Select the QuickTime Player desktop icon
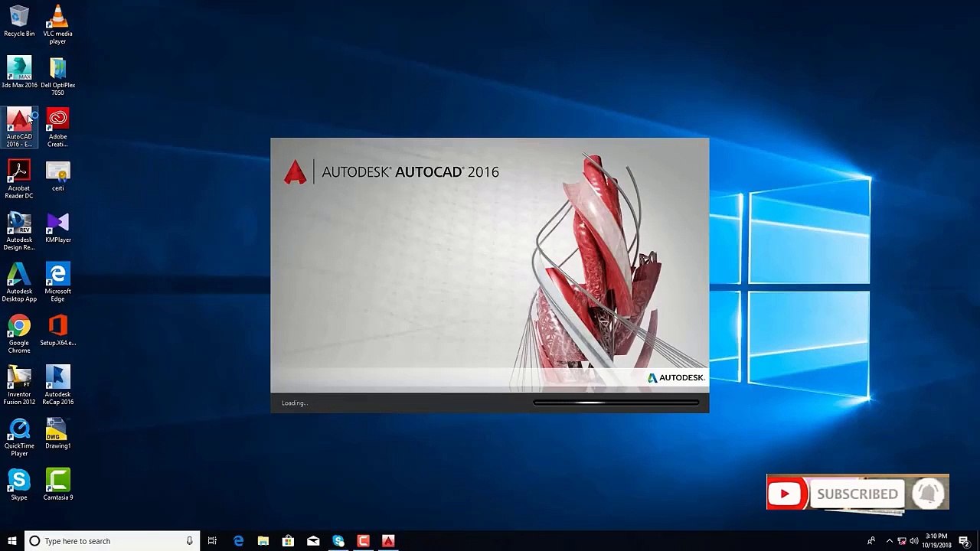The width and height of the screenshot is (980, 551). [19, 437]
